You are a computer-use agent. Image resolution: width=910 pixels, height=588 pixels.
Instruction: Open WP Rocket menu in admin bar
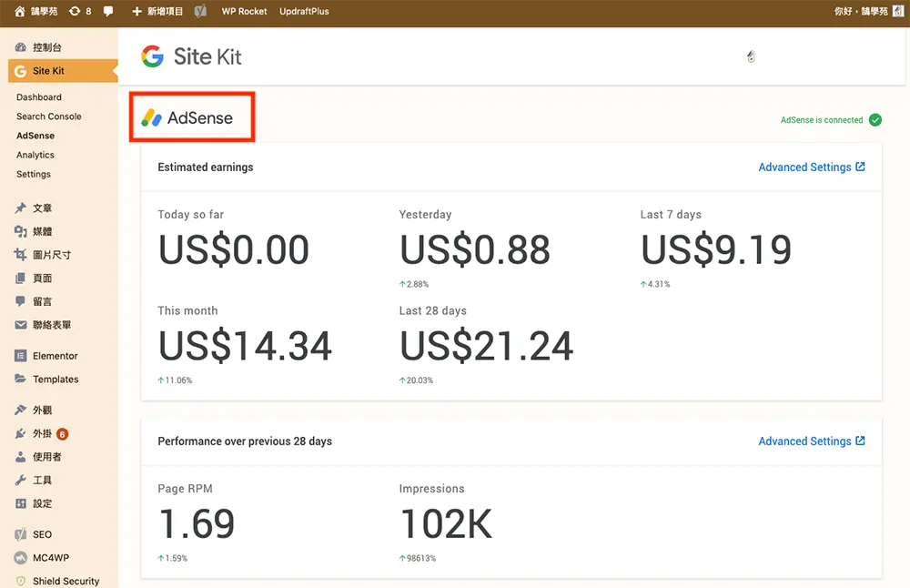pyautogui.click(x=244, y=11)
